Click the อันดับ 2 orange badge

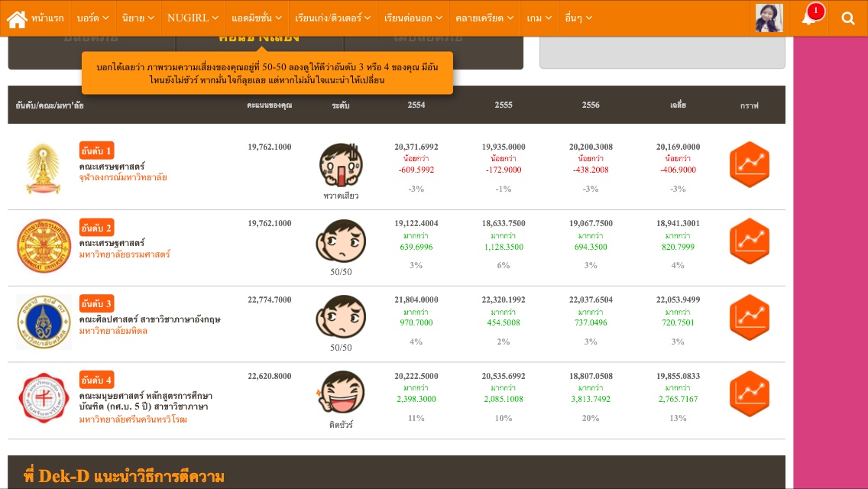pyautogui.click(x=96, y=228)
